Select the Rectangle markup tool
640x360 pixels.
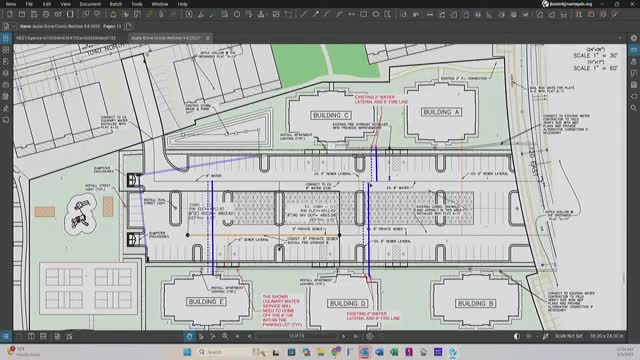point(363,14)
